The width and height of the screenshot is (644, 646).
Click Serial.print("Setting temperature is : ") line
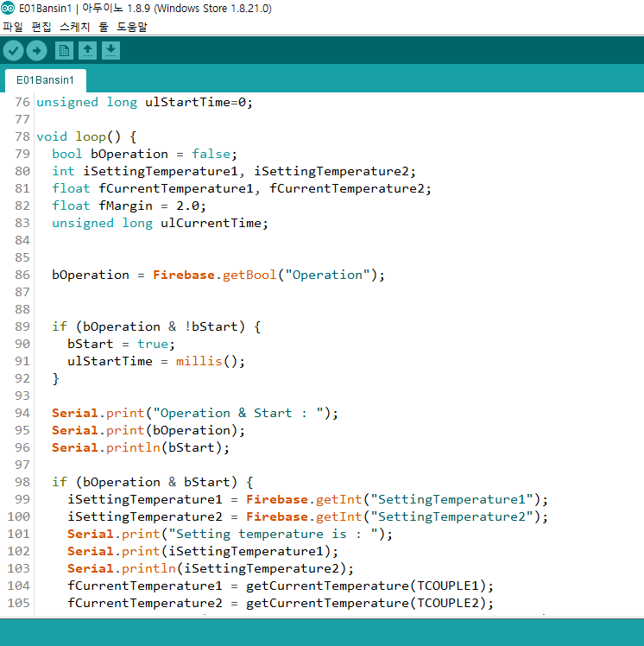coord(230,534)
